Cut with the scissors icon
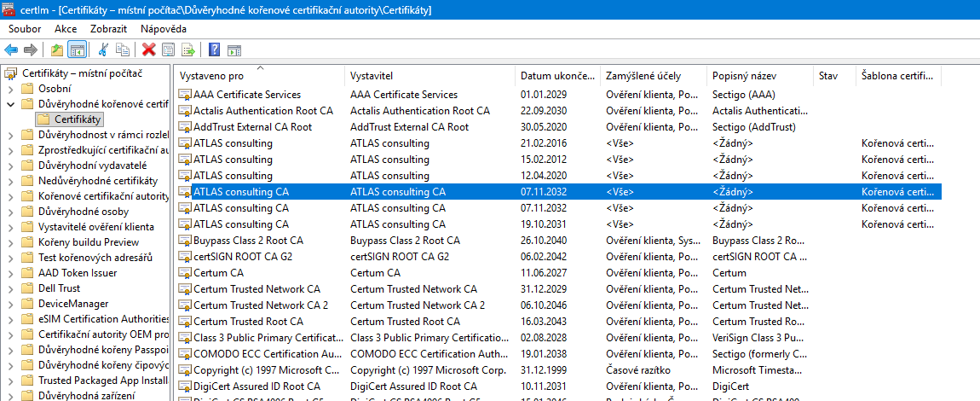 104,50
